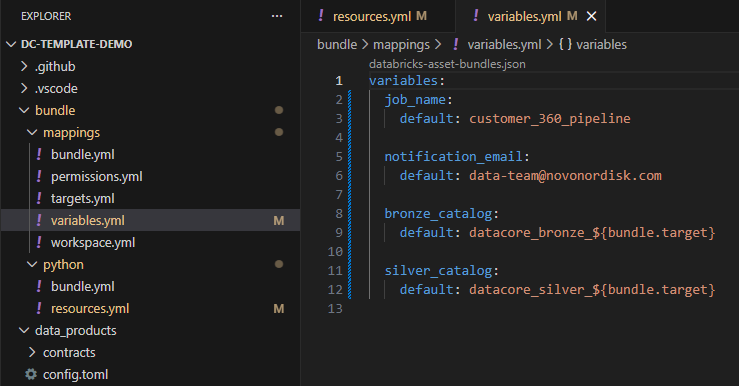Image resolution: width=739 pixels, height=386 pixels.
Task: Click the curly braces symbol icon in breadcrumb
Action: click(x=566, y=44)
